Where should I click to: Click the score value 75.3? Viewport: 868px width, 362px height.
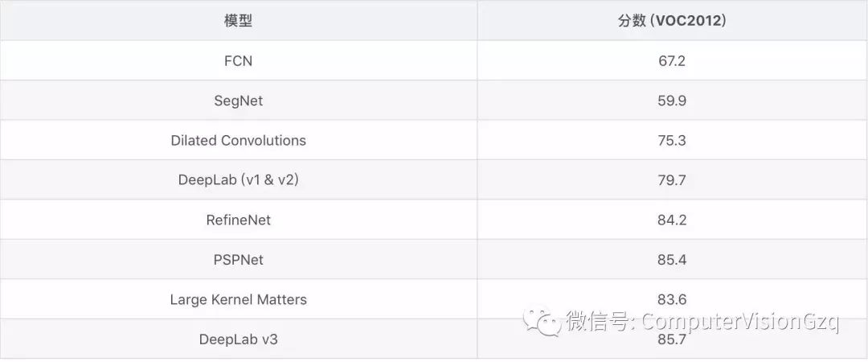point(671,141)
